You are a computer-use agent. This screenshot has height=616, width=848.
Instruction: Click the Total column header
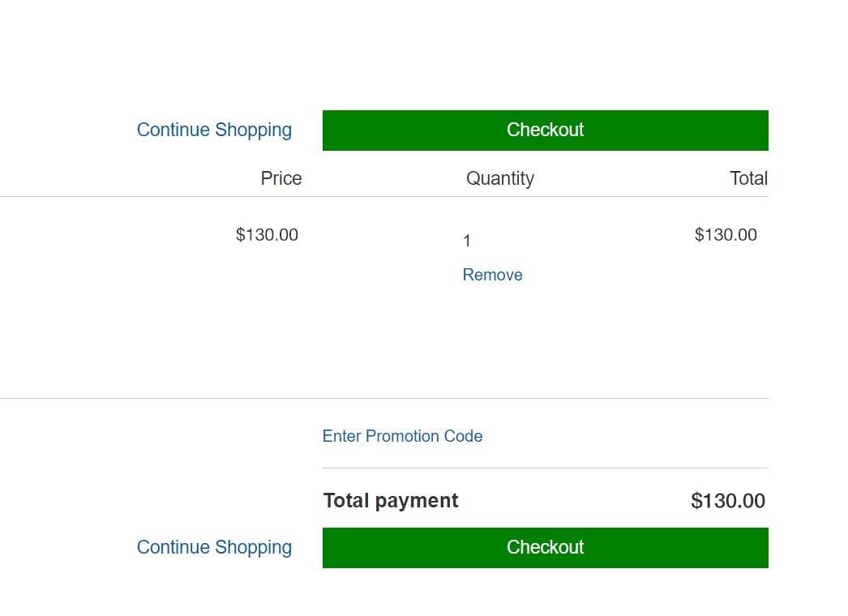coord(747,178)
